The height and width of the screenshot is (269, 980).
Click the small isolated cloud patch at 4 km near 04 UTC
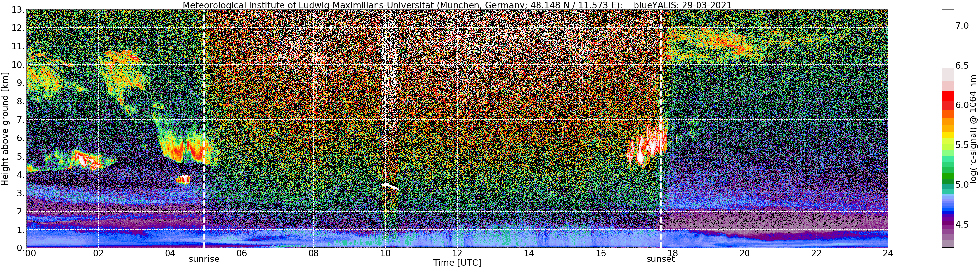183,180
